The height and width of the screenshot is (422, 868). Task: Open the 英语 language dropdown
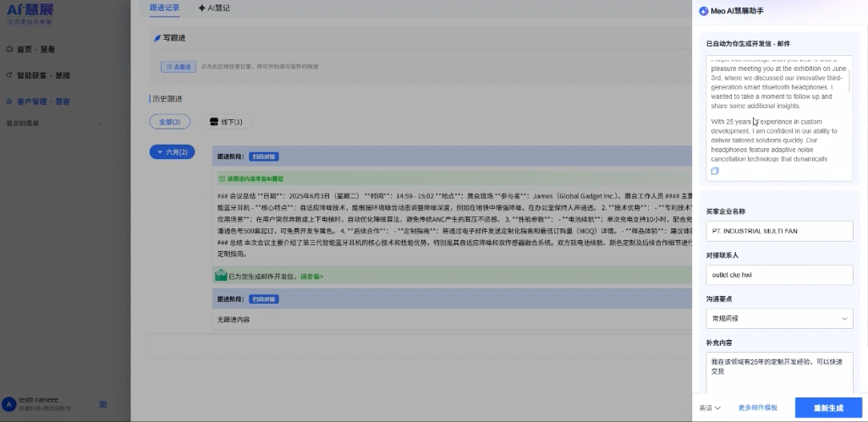pos(709,408)
